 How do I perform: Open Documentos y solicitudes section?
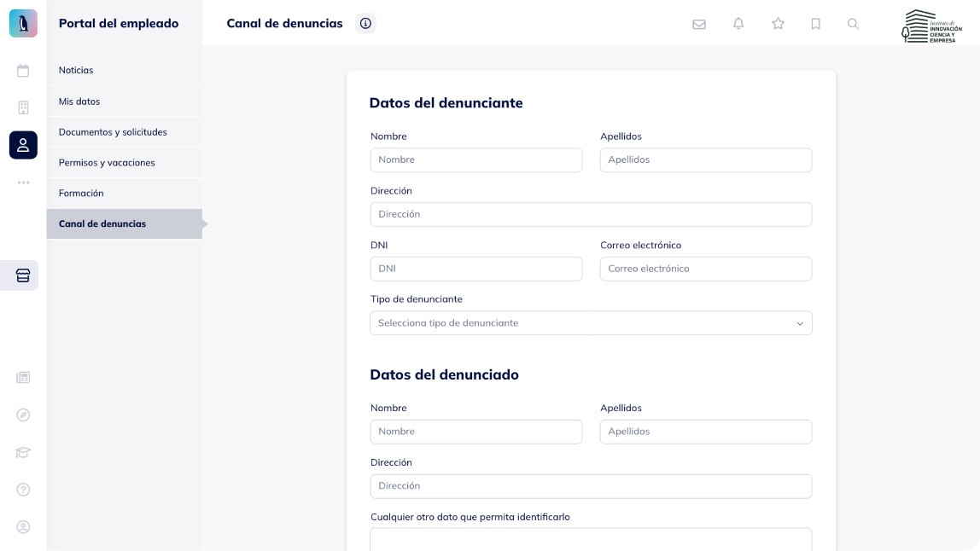click(114, 132)
